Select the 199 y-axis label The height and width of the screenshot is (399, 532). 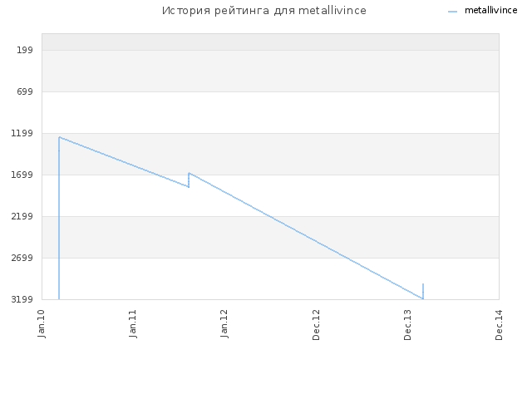(25, 50)
